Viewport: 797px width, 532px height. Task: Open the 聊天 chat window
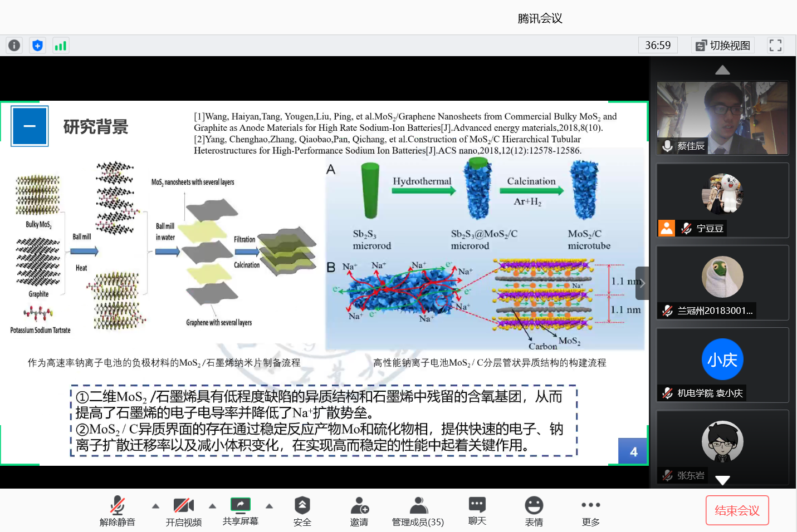pos(477,511)
